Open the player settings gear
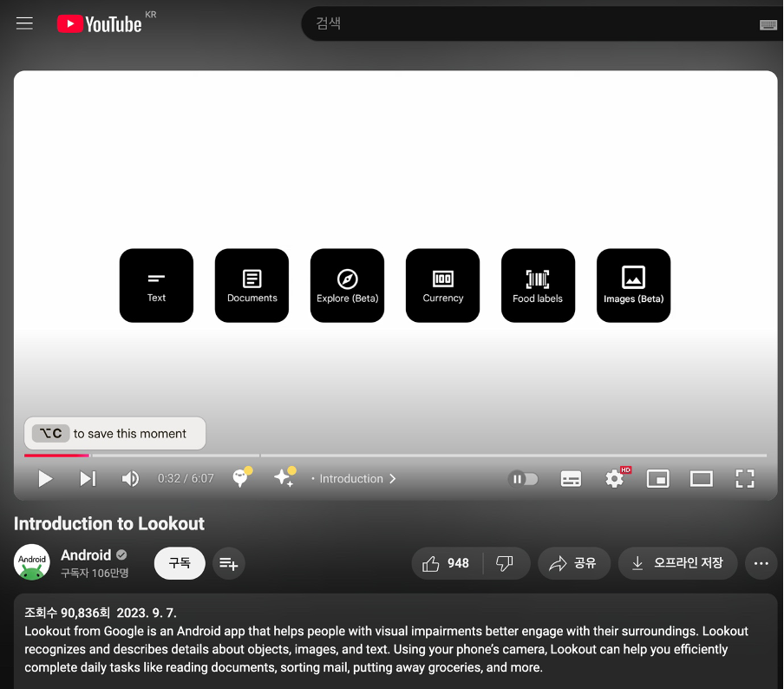Image resolution: width=784 pixels, height=689 pixels. [615, 479]
